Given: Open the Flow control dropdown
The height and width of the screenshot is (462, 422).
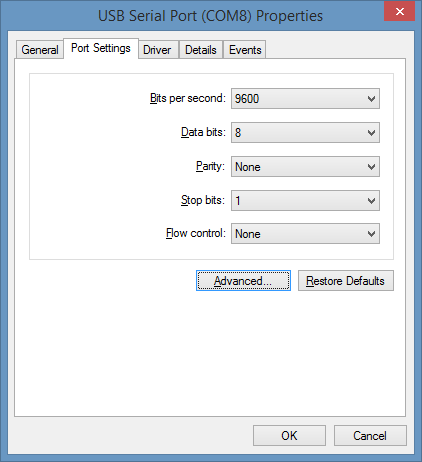Looking at the screenshot, I should [x=305, y=234].
